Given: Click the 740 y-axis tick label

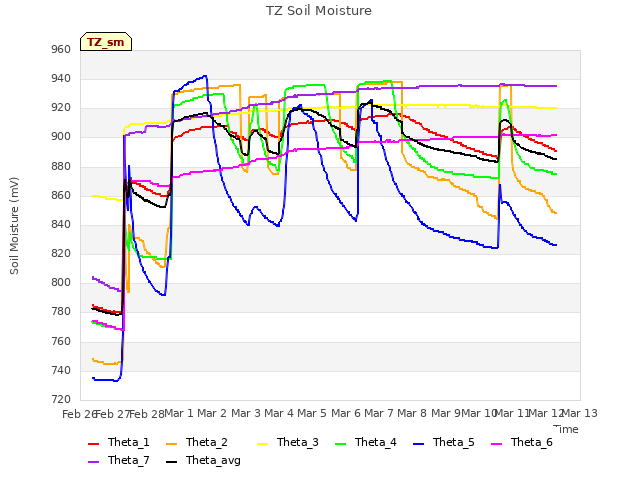Looking at the screenshot, I should point(61,370).
